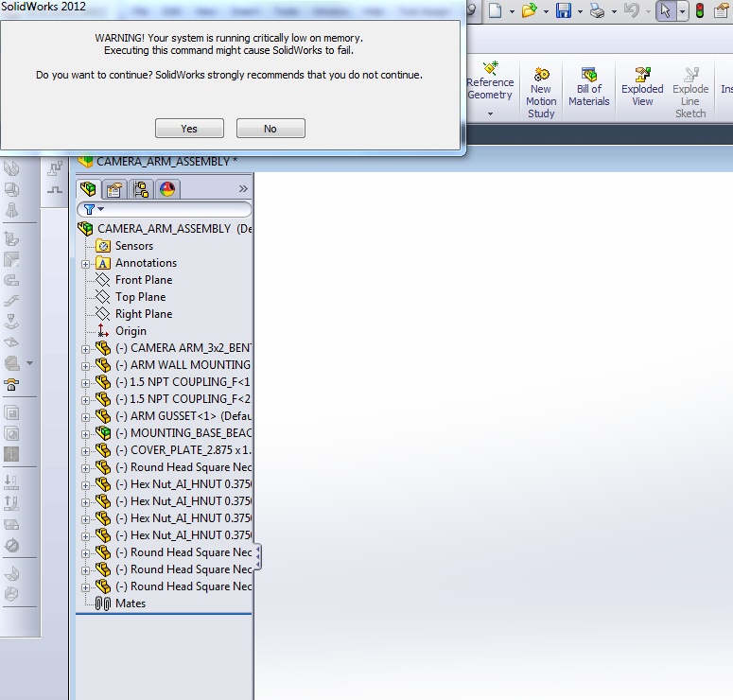Switch to the ConfigurationManager tab
The width and height of the screenshot is (733, 700).
141,189
